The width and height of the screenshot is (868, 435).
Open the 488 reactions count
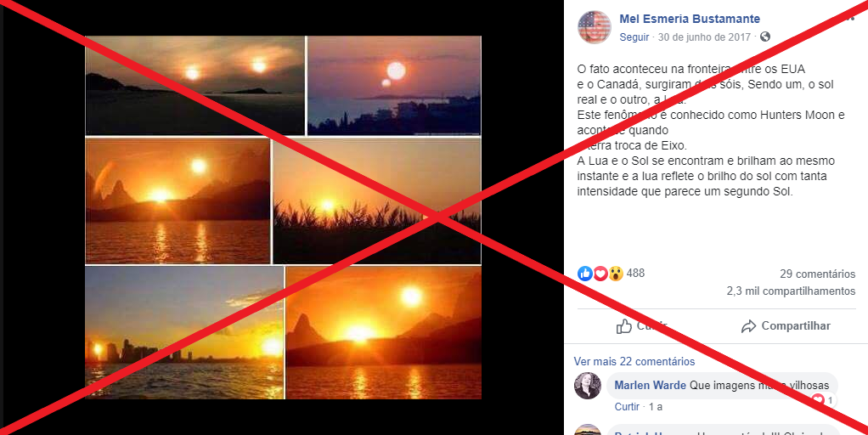click(x=635, y=273)
